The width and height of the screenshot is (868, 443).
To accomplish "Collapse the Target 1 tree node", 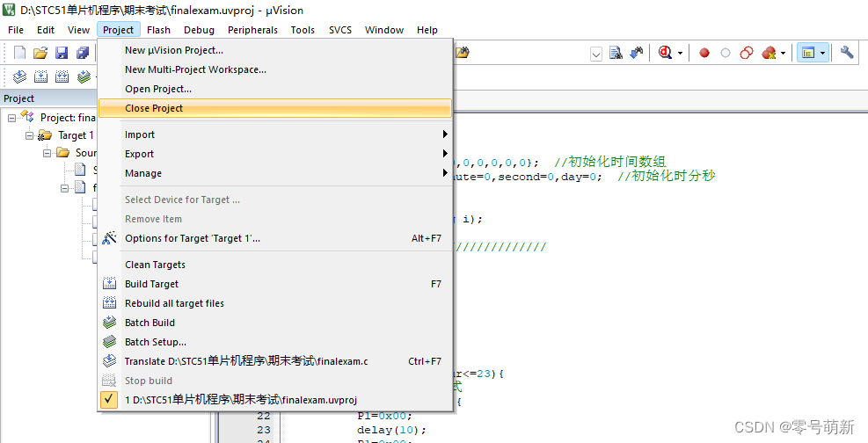I will pos(29,135).
